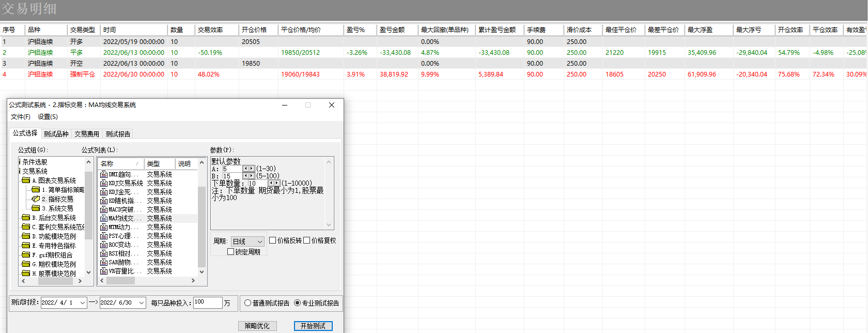Decrease 下单数量 with left arrow
This screenshot has width=868, height=333.
271,183
